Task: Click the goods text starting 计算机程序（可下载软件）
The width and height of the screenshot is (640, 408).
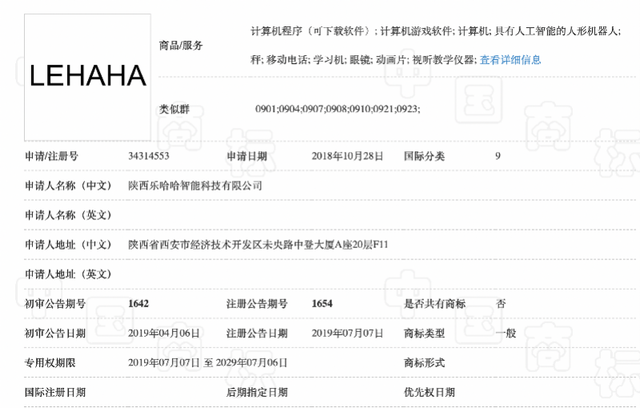Action: tap(436, 31)
